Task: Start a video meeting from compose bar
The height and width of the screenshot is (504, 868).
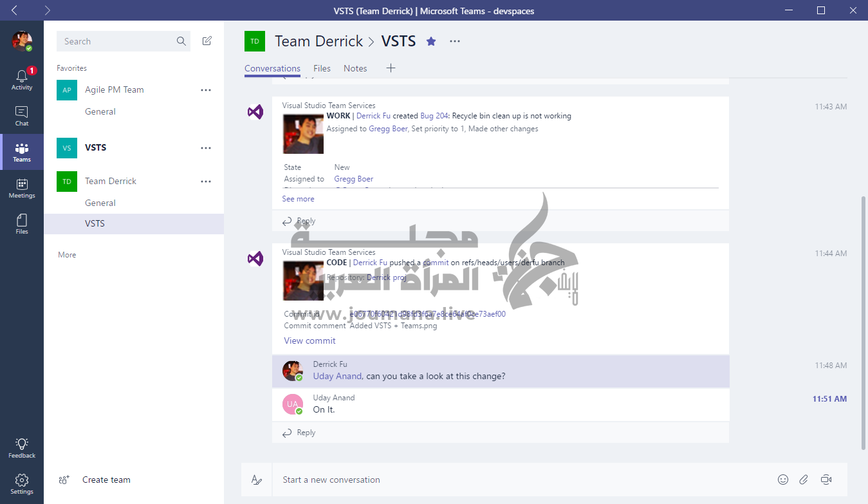Action: (826, 480)
